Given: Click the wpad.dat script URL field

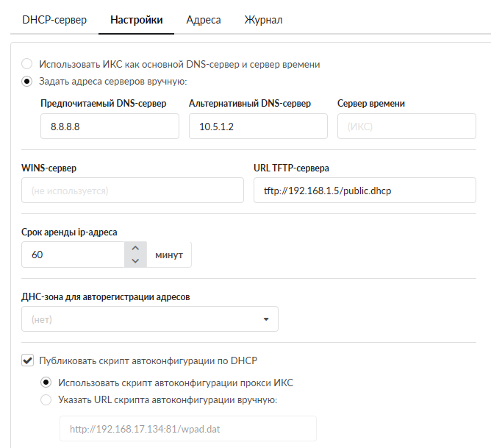Looking at the screenshot, I should (x=187, y=429).
